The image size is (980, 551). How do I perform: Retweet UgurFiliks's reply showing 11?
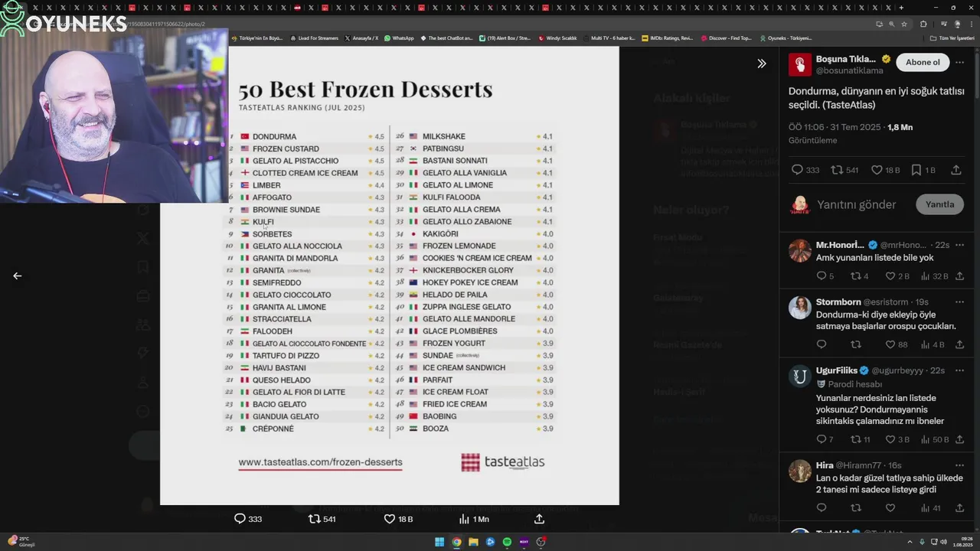click(x=861, y=439)
